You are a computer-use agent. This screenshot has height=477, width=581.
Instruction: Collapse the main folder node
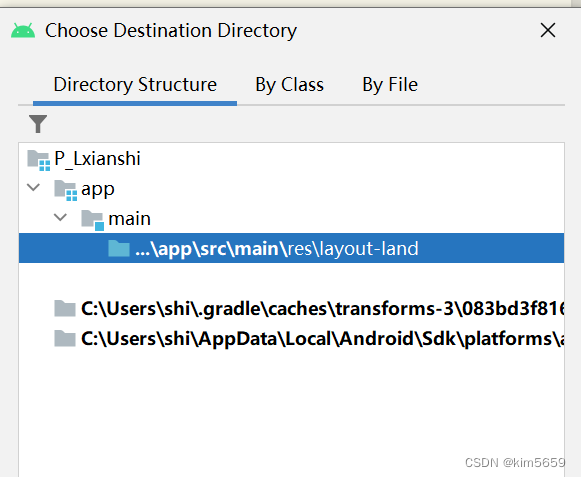pos(60,217)
